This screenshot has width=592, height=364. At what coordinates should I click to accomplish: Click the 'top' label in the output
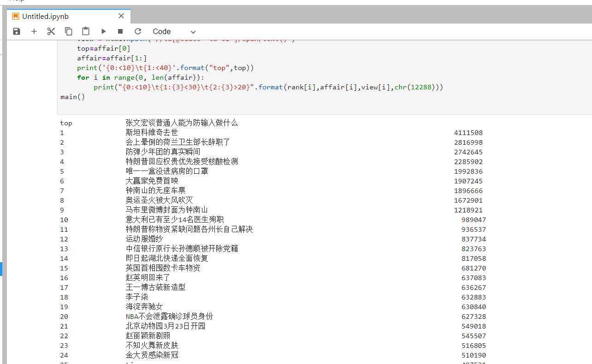[x=66, y=123]
